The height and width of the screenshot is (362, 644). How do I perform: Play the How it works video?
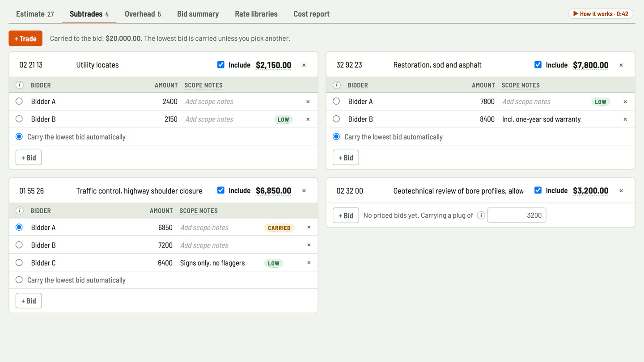tap(601, 14)
